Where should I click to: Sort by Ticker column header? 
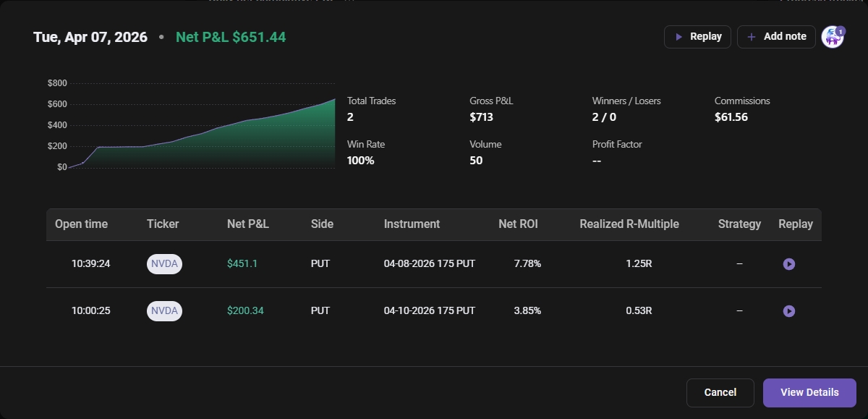point(163,224)
